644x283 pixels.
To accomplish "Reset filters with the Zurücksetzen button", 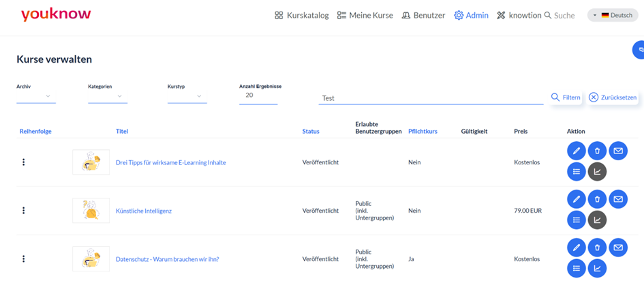I will coord(613,98).
